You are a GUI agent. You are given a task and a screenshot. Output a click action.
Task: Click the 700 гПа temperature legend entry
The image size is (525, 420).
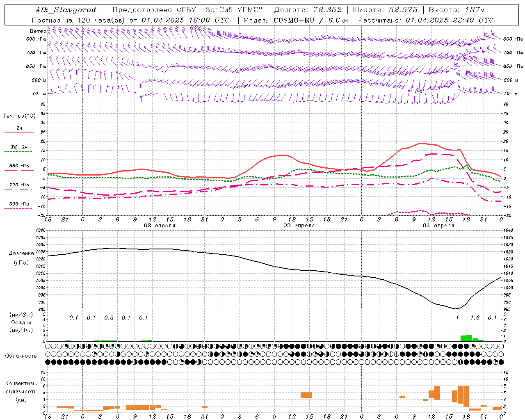click(19, 185)
